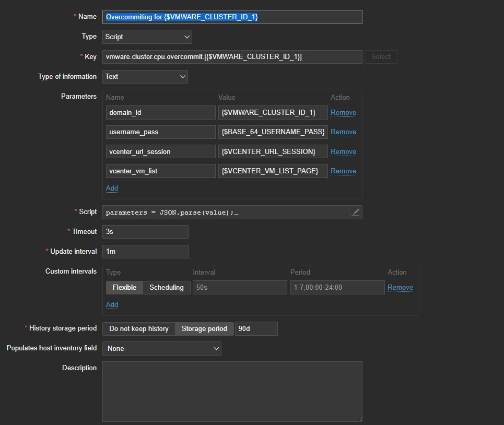Click into the Name input field
The image size is (504, 425).
(x=232, y=17)
